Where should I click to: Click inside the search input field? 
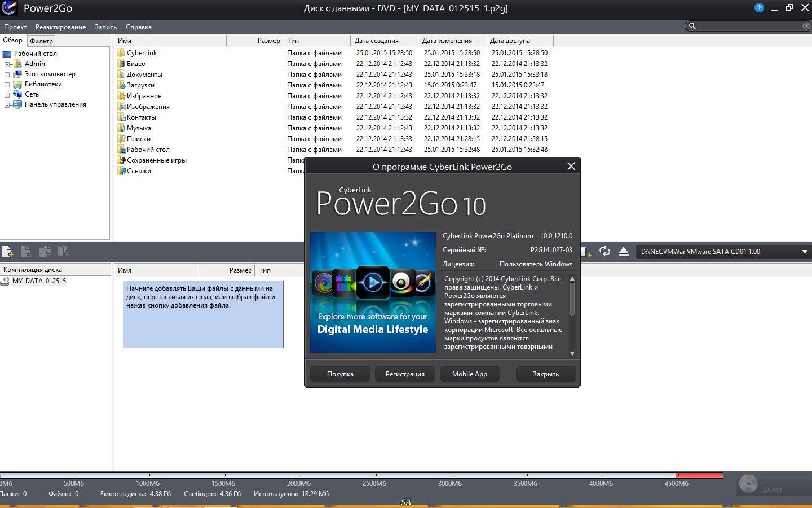749,26
